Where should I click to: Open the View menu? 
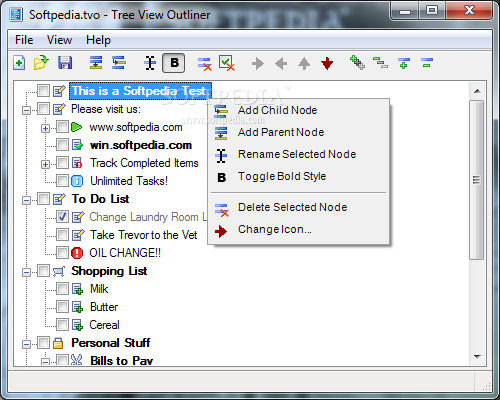click(59, 40)
